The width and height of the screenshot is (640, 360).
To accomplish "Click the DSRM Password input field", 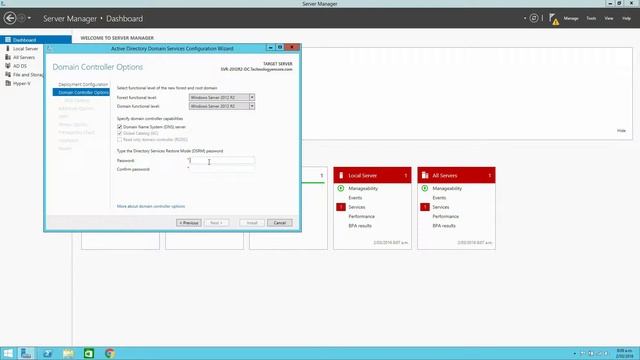I will pos(222,161).
